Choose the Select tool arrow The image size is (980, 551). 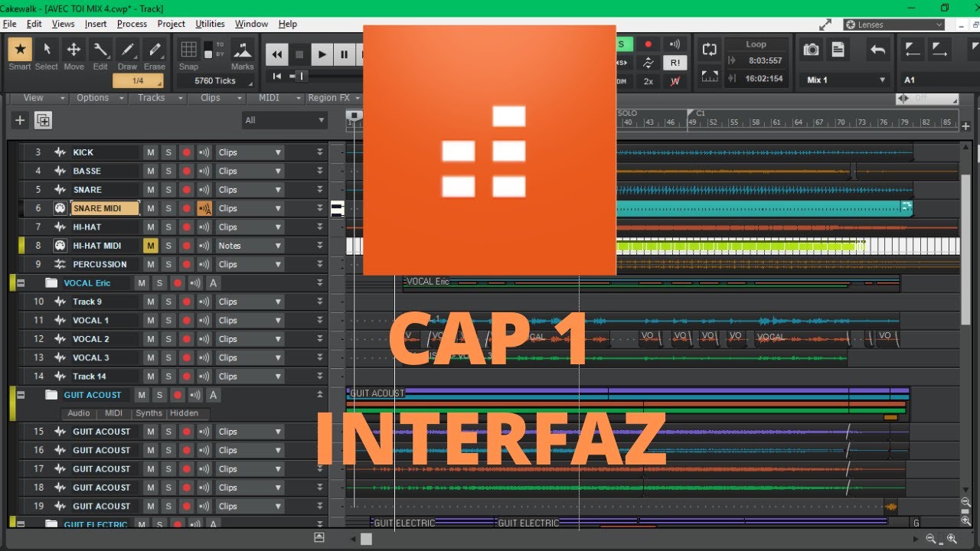pos(47,50)
